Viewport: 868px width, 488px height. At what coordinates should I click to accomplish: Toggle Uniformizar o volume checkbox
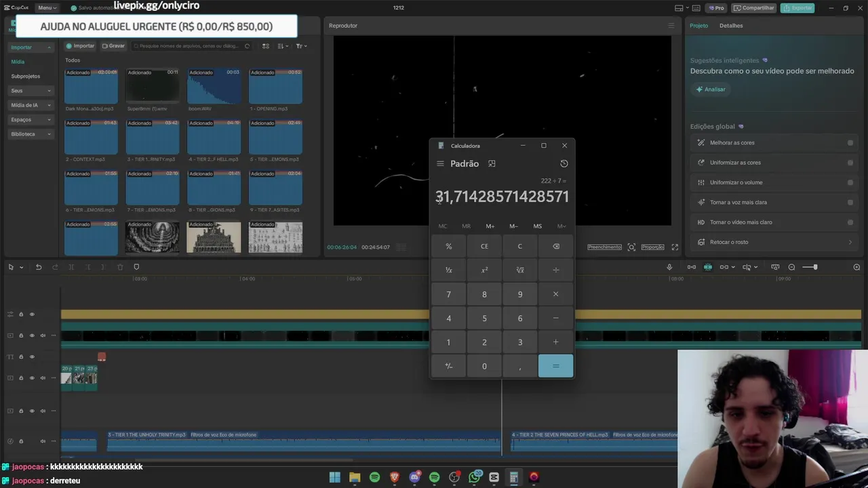850,182
